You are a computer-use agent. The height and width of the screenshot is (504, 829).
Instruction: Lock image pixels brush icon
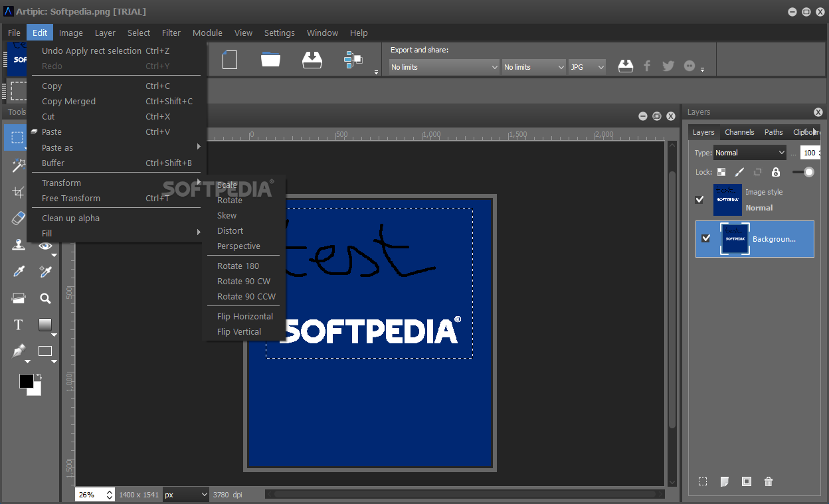tap(739, 172)
